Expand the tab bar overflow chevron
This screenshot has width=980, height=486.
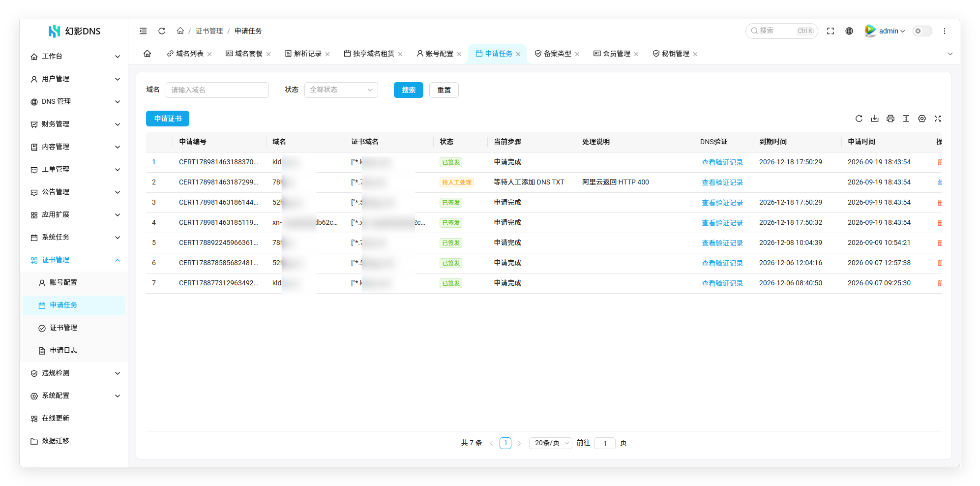(x=950, y=54)
